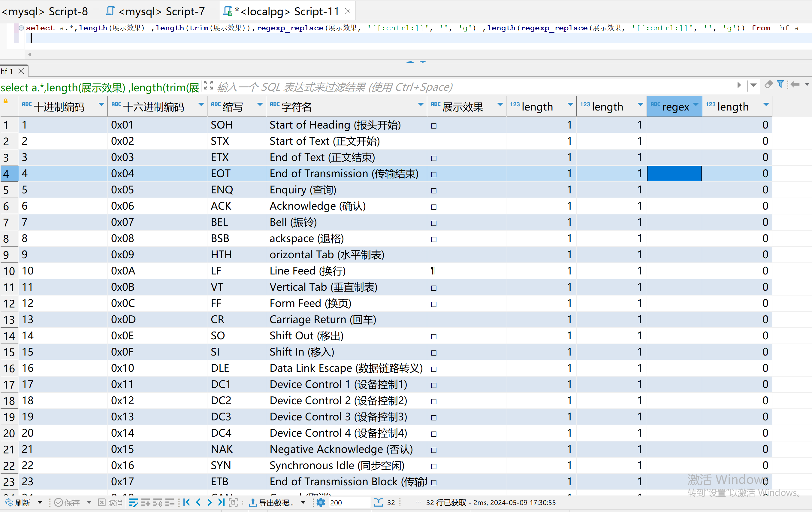Click the read-only lock icon in grid corner
Viewport: 812px width, 512px height.
pos(6,101)
